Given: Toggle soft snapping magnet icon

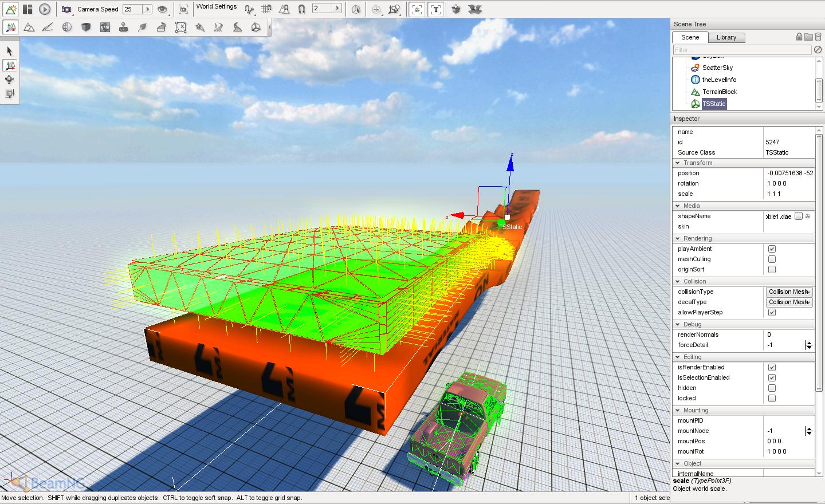Looking at the screenshot, I should coord(302,9).
